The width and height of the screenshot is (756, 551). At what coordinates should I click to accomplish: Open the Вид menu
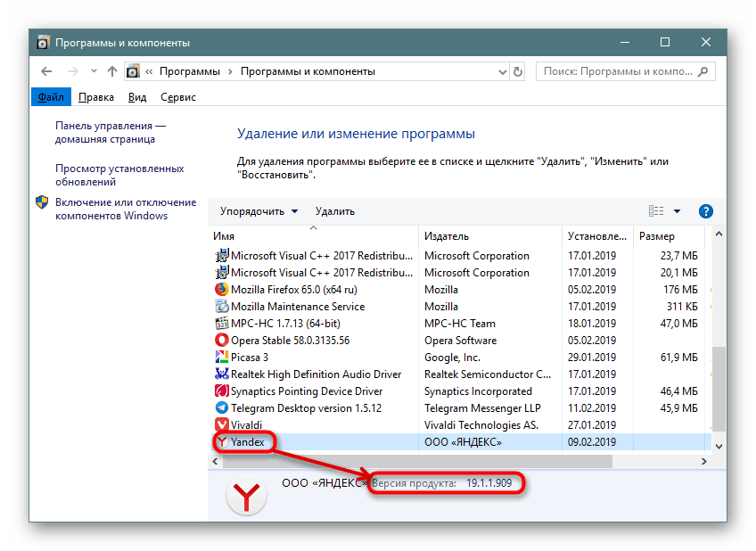coord(137,97)
